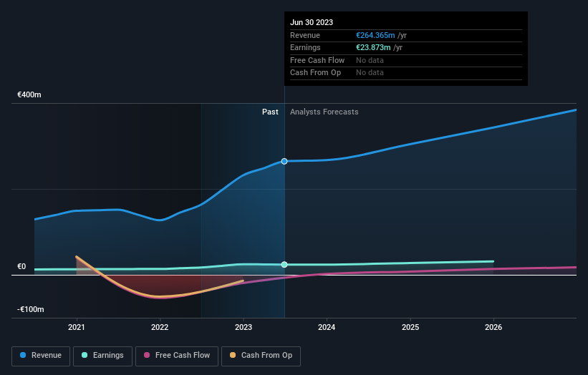Screen dimensions: 588x375
Task: Toggle the Revenue legend series
Action: [41, 356]
